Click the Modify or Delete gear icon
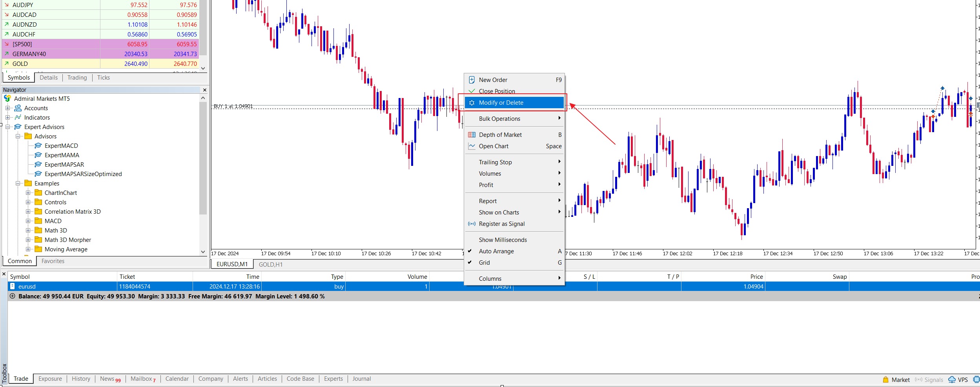Screen dimensions: 980x387 (x=472, y=103)
